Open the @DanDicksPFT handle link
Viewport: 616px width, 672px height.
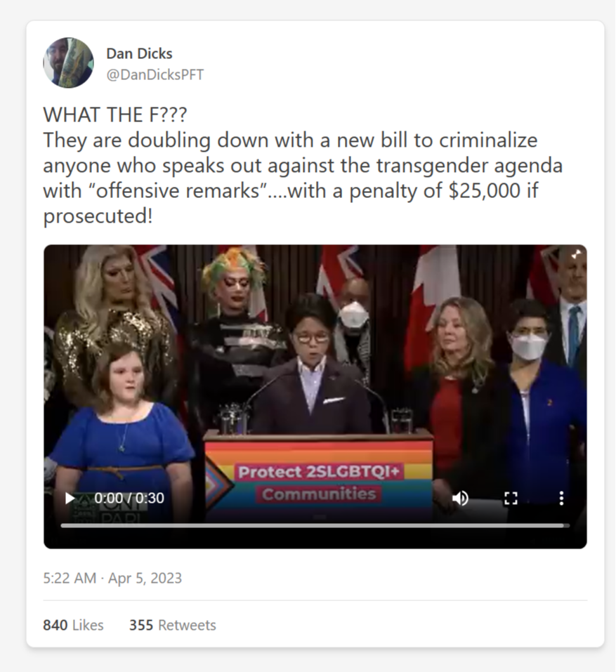pyautogui.click(x=155, y=74)
